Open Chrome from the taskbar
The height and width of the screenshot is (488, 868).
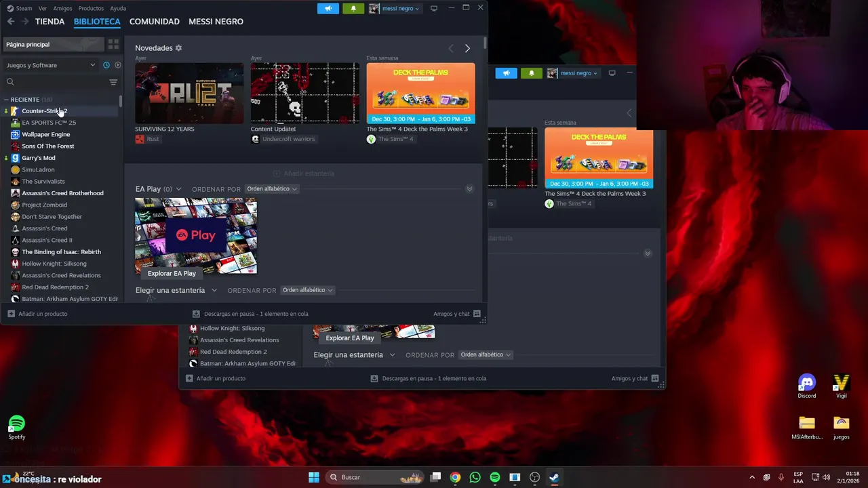[x=455, y=477]
